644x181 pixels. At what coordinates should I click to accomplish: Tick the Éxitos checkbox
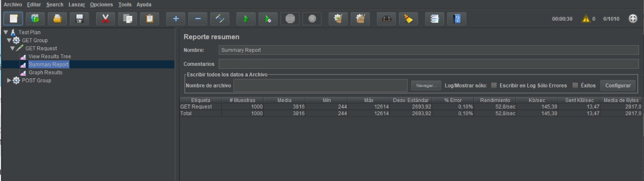tap(576, 85)
